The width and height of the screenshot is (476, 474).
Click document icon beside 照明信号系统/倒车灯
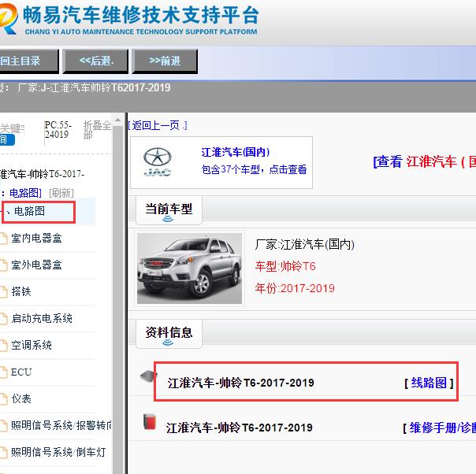click(4, 452)
